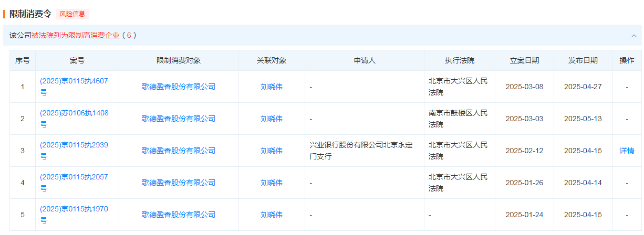Open case (2025)京0115执1970号
644x235 pixels.
pos(74,215)
